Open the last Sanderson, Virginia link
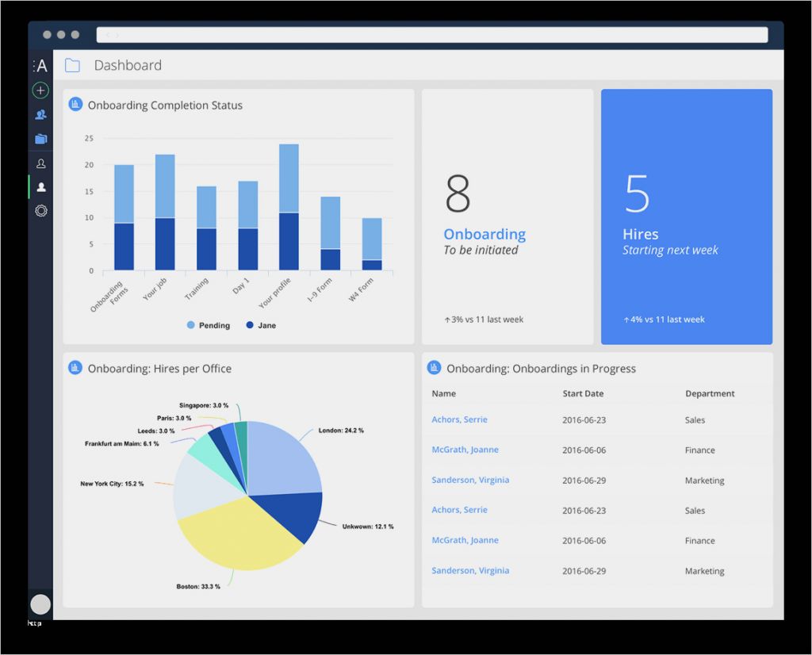Screen dimensions: 812x655 [x=470, y=570]
